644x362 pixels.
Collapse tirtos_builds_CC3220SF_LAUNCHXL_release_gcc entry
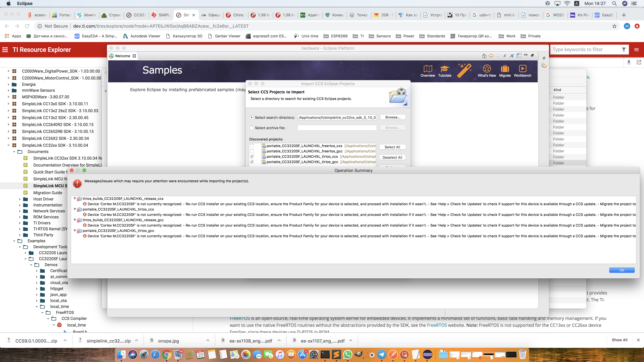75,220
